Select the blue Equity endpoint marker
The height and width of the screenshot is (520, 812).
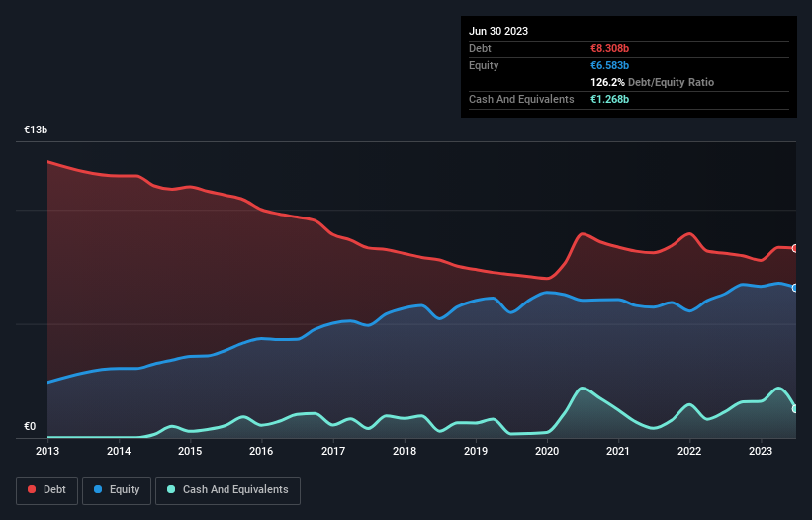click(x=795, y=288)
